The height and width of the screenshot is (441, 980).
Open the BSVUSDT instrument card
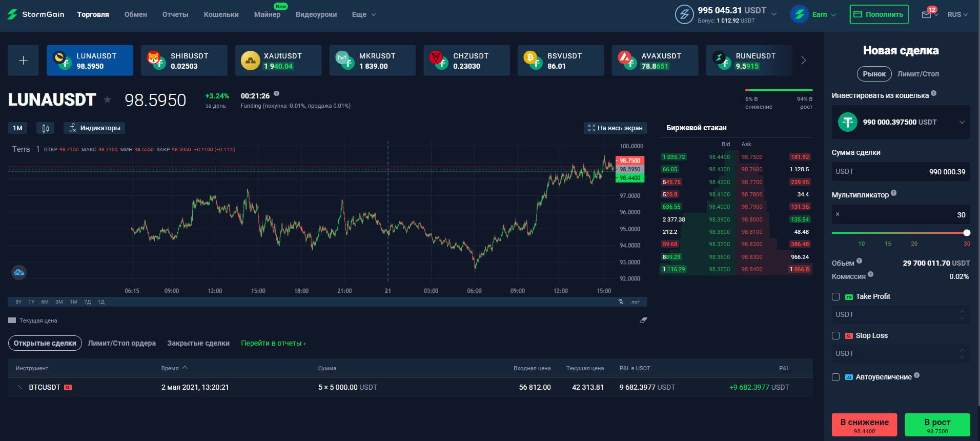click(561, 61)
